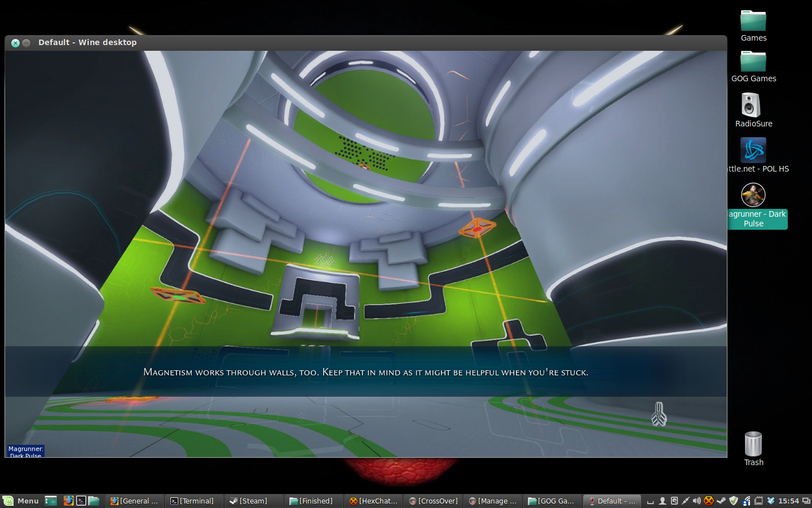Image resolution: width=812 pixels, height=508 pixels.
Task: Click the Magrunner Dark Pulse in-window taskbar label
Action: [x=25, y=452]
